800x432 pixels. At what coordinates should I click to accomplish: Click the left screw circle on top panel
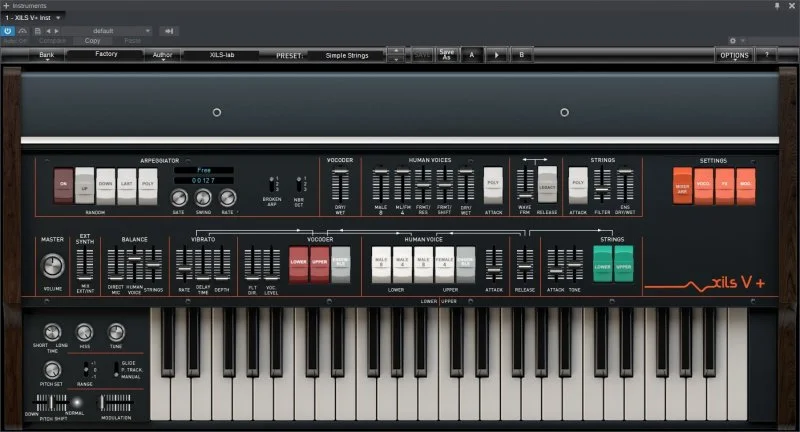coord(217,112)
